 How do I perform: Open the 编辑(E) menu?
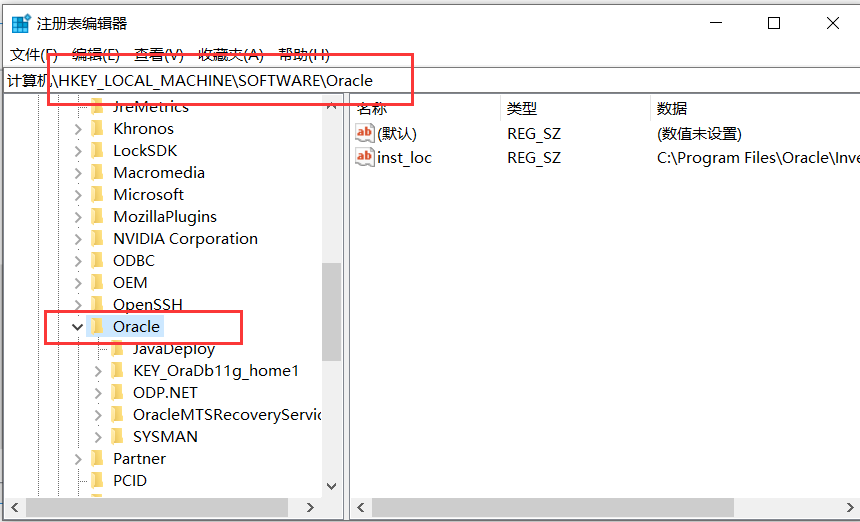tap(95, 54)
